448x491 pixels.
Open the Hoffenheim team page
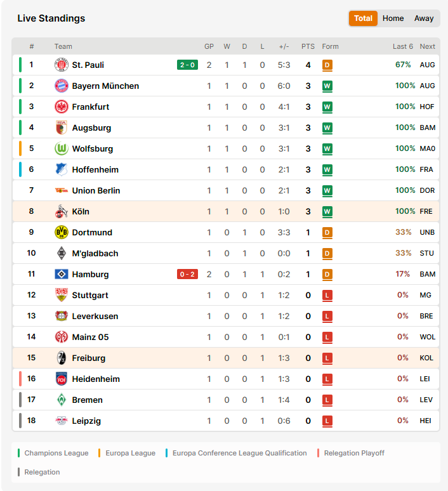click(x=95, y=169)
